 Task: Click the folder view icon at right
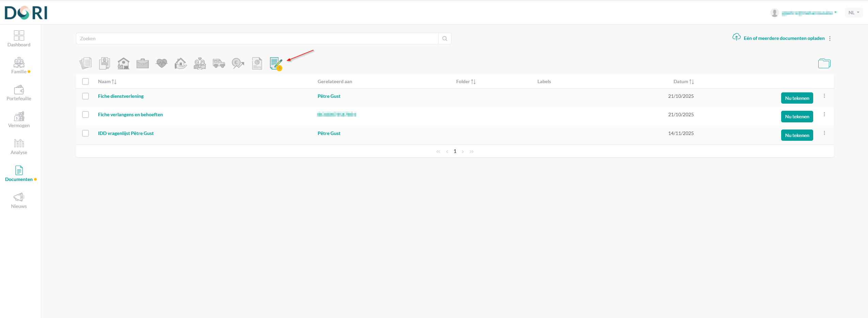click(x=824, y=63)
